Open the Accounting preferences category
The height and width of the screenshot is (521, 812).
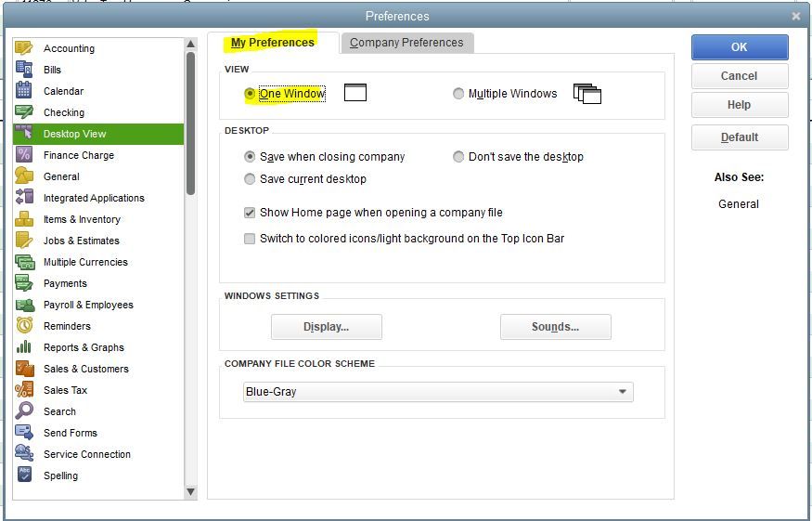pos(98,48)
